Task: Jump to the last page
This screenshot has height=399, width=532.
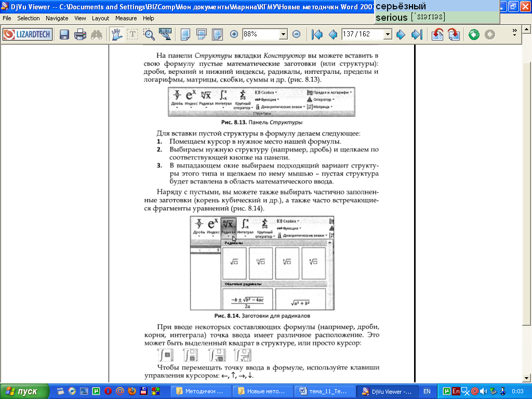Action: 417,34
